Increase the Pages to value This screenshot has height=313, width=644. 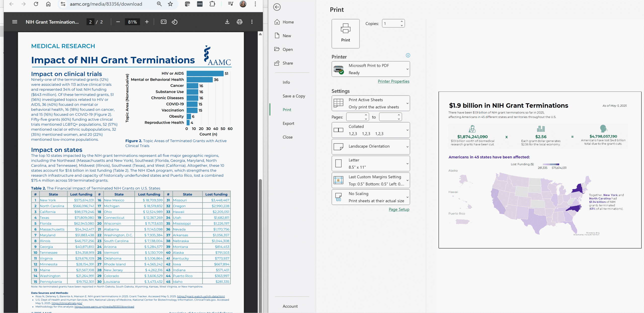tap(399, 115)
